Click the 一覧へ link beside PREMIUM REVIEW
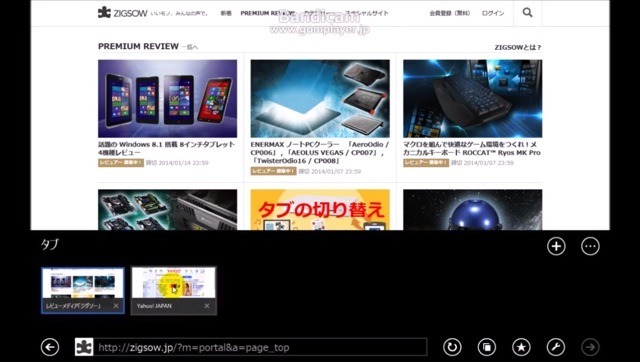The image size is (640, 362). click(190, 47)
